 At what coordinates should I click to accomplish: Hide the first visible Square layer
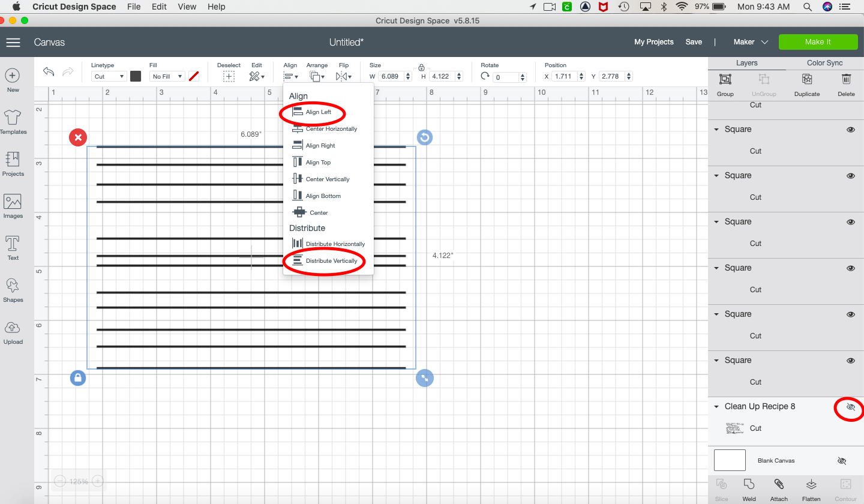pos(851,130)
